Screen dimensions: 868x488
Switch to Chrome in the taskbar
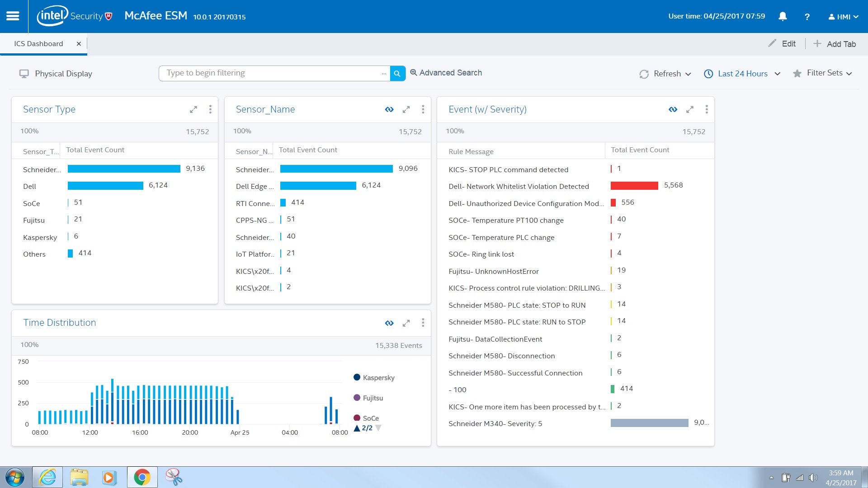(x=142, y=477)
